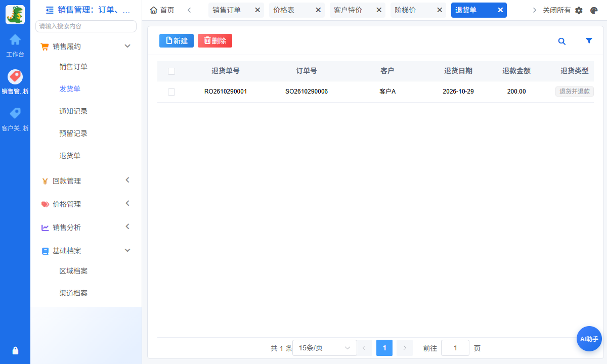Open 发货单 in side menu
The height and width of the screenshot is (364, 607).
70,89
